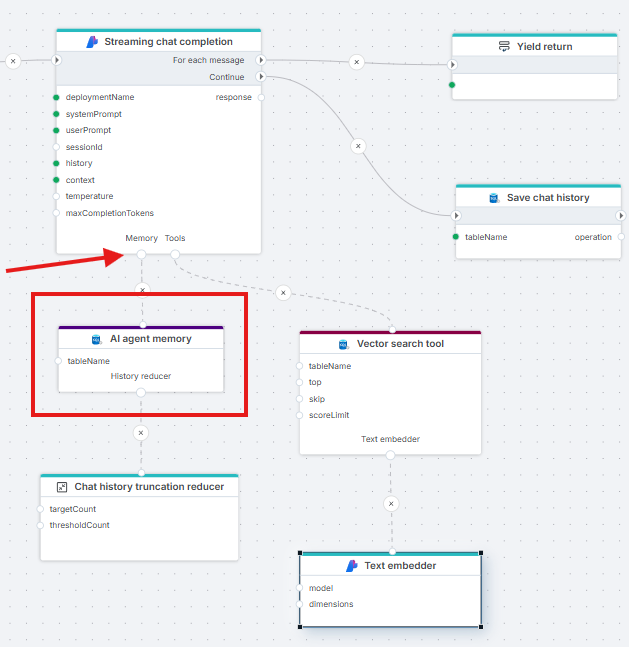Remove the Memory to AI agent memory link
629x647 pixels.
click(x=142, y=290)
